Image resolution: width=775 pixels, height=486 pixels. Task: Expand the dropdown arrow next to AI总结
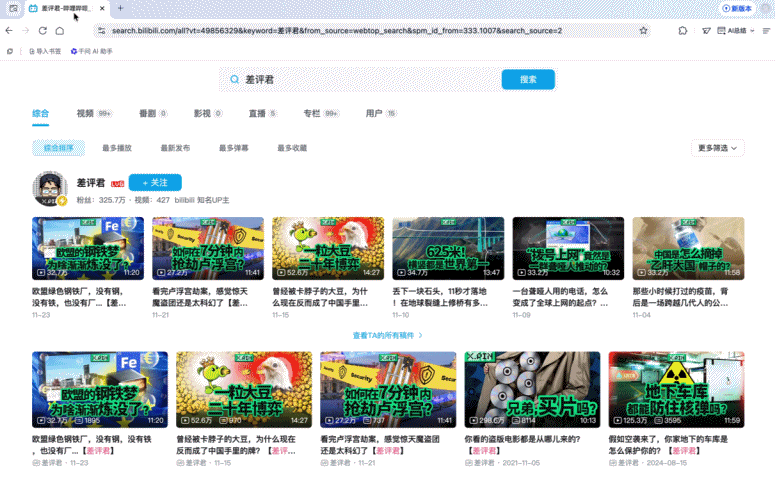752,31
